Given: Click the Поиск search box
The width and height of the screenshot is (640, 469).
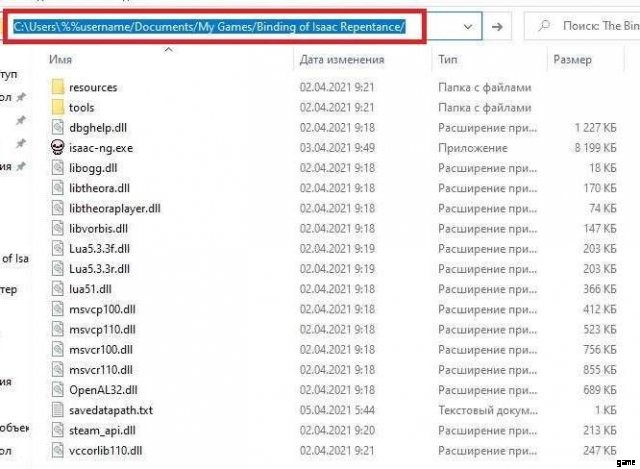Looking at the screenshot, I should (x=590, y=25).
